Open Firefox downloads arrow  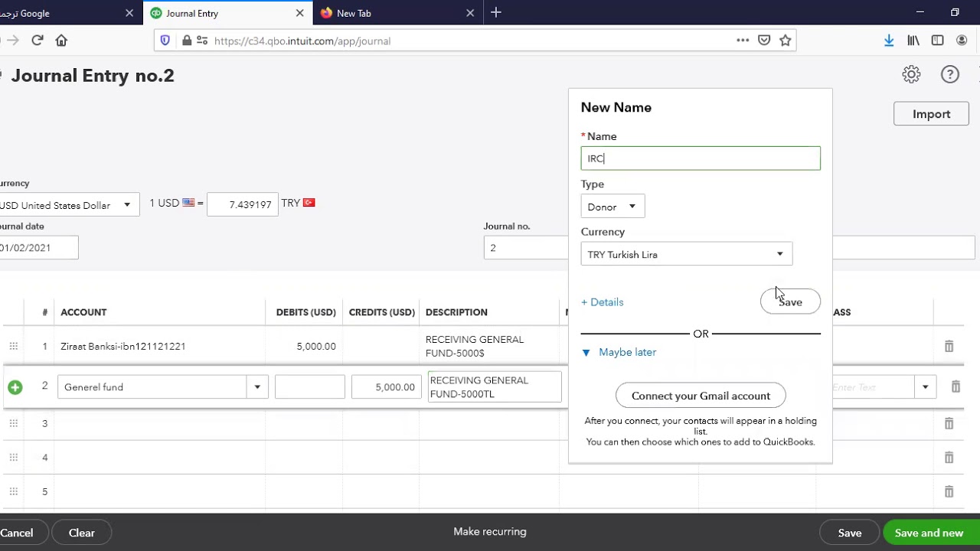[889, 41]
